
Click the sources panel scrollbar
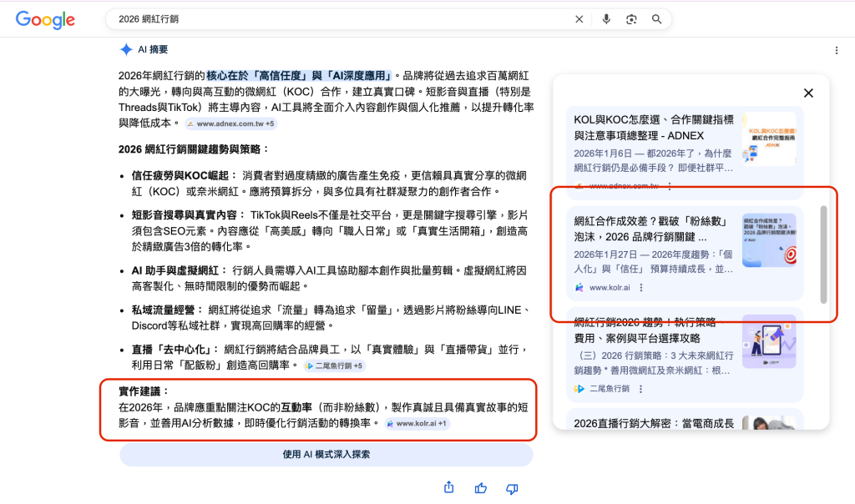[x=823, y=255]
